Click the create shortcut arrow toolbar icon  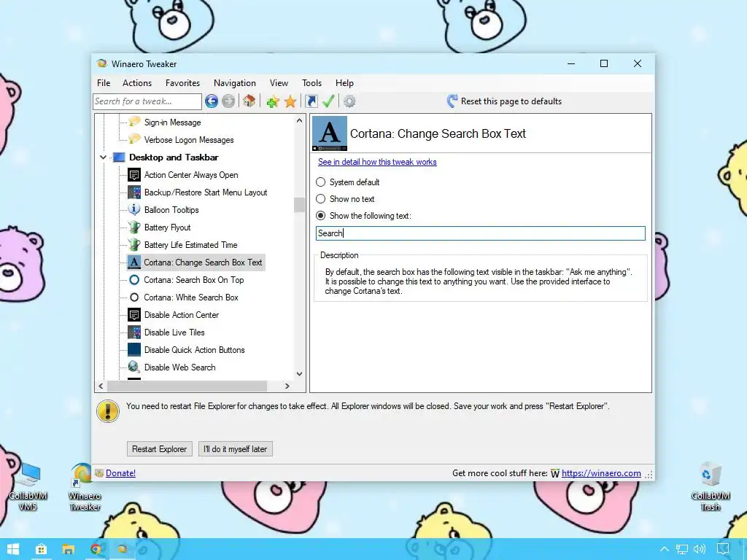pos(311,101)
